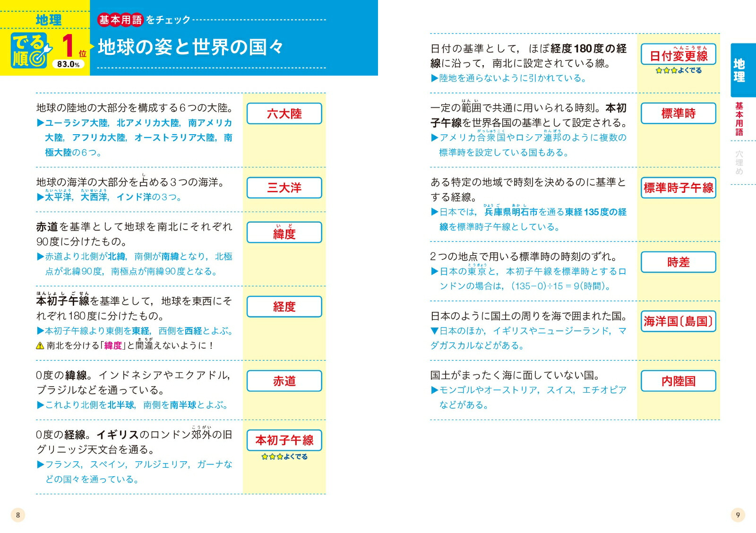The image size is (756, 533).
Task: Click the 本初子午線 answer box
Action: click(284, 440)
